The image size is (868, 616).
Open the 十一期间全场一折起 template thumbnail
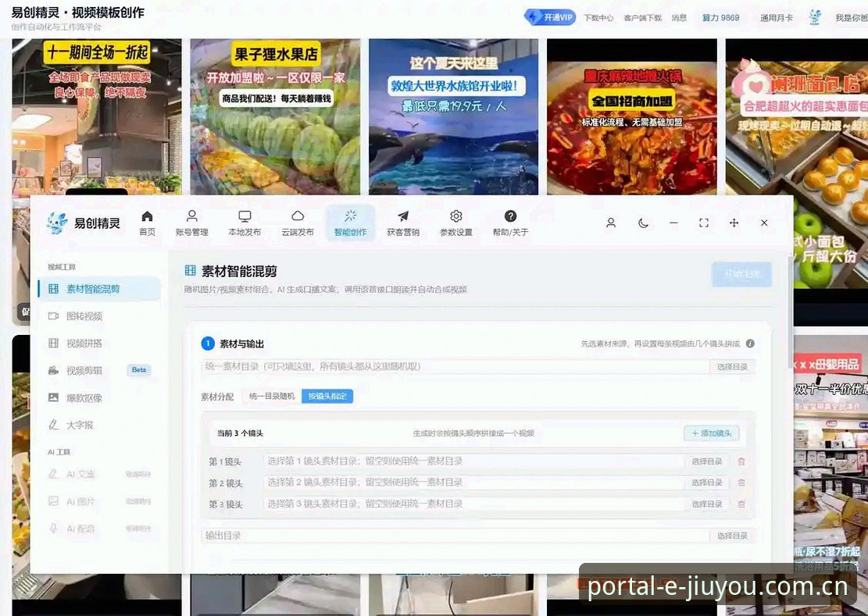[97, 116]
